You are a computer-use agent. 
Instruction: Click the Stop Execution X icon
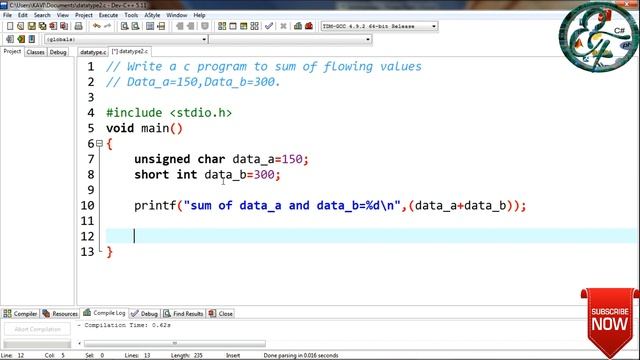[x=283, y=26]
